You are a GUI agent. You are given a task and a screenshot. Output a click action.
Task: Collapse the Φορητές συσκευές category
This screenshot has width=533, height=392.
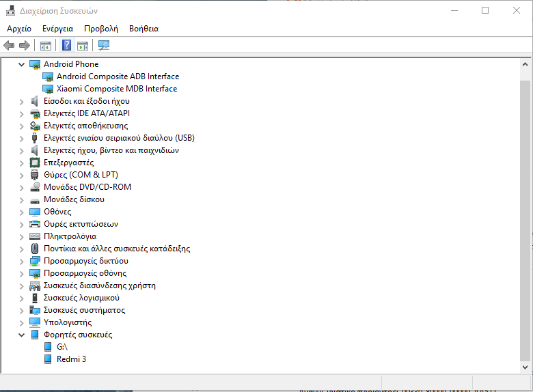click(x=23, y=335)
